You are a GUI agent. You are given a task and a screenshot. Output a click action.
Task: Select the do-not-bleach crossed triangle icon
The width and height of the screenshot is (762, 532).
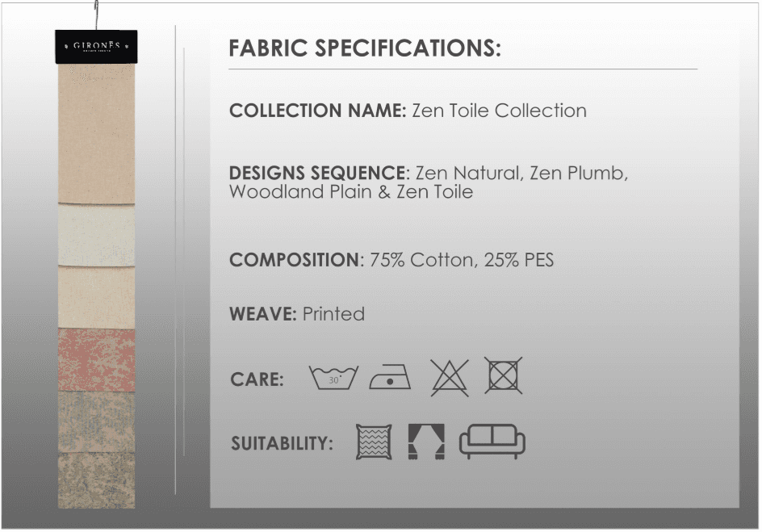click(x=450, y=376)
